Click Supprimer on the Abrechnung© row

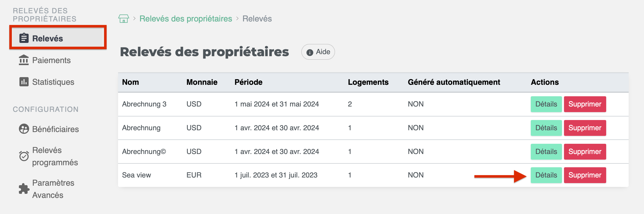585,152
